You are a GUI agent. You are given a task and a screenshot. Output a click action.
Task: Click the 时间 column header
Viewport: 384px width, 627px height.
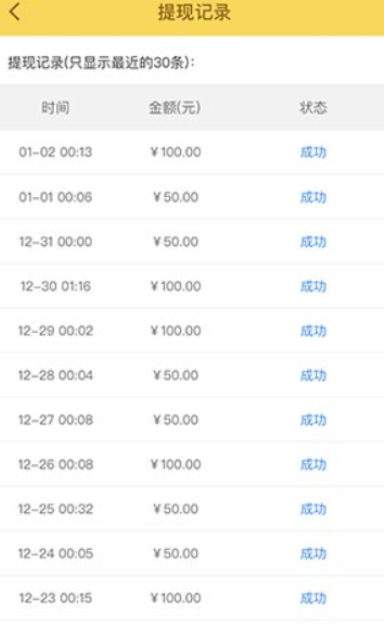coord(56,107)
